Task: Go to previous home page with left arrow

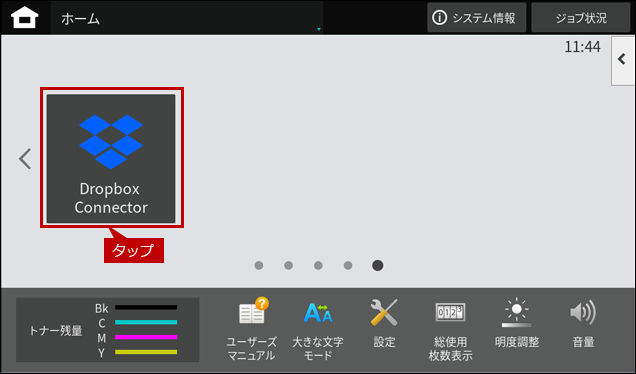Action: pyautogui.click(x=25, y=159)
